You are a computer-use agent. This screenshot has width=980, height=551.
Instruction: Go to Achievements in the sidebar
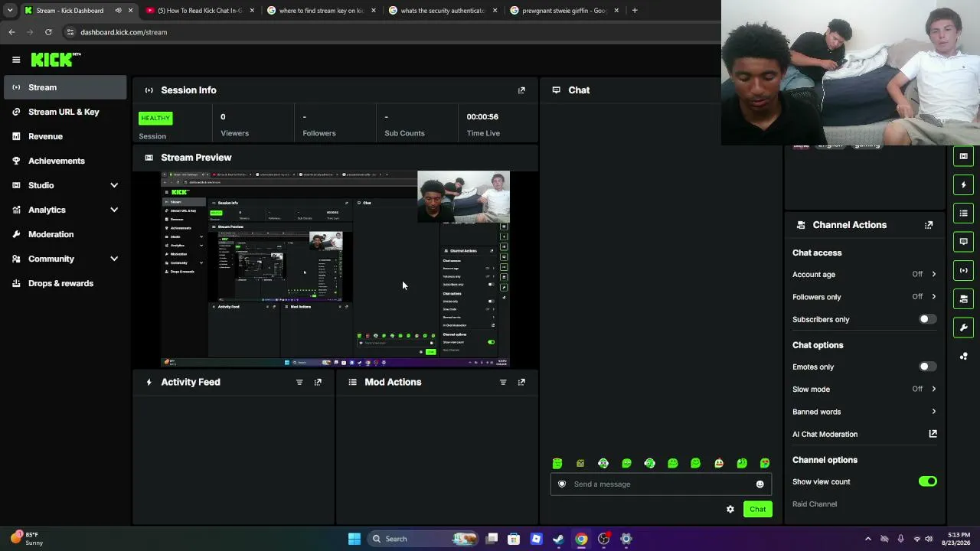pyautogui.click(x=65, y=161)
